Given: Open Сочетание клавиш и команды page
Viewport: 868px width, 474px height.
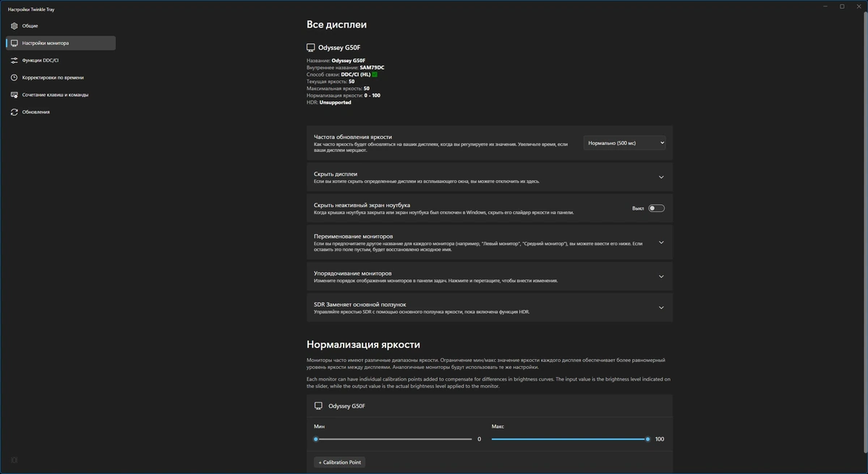Looking at the screenshot, I should click(x=61, y=95).
